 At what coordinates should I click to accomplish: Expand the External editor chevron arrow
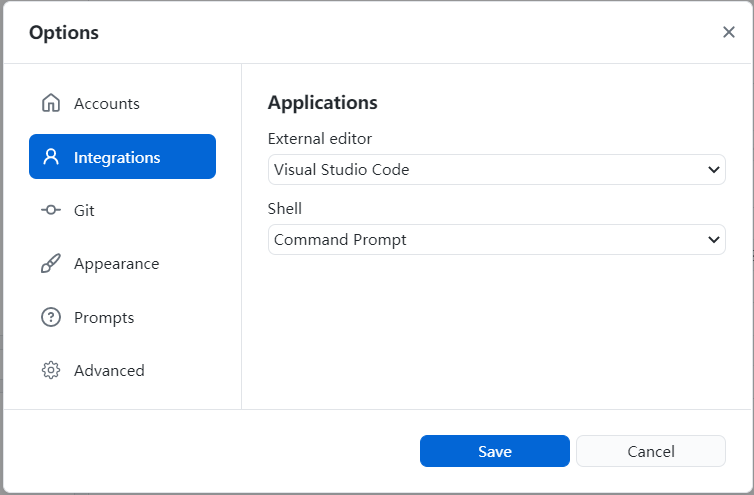click(x=714, y=170)
